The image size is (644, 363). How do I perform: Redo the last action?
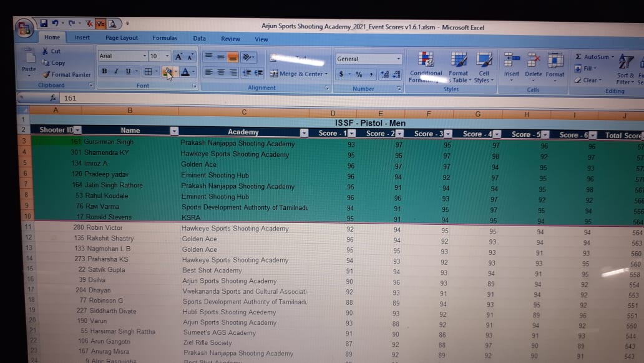pyautogui.click(x=72, y=24)
